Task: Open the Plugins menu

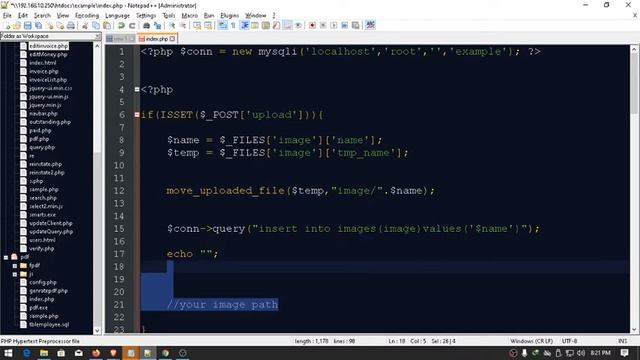Action: [x=229, y=16]
